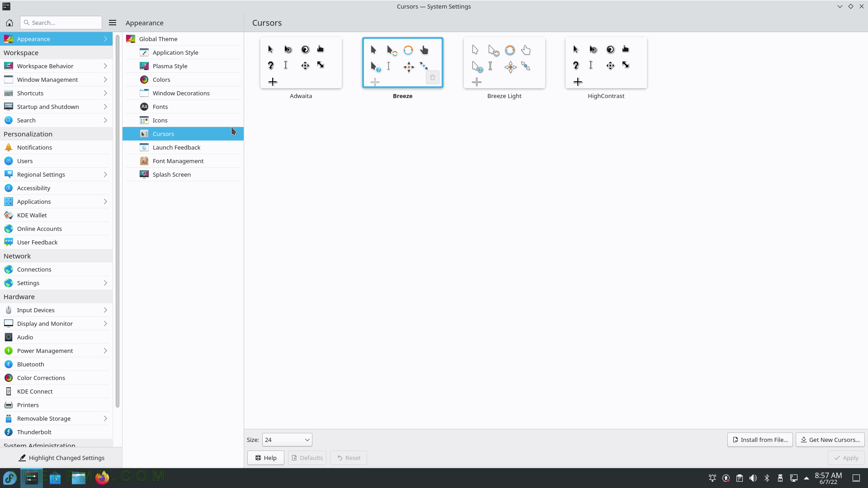Click the Search settings input field

[x=61, y=23]
